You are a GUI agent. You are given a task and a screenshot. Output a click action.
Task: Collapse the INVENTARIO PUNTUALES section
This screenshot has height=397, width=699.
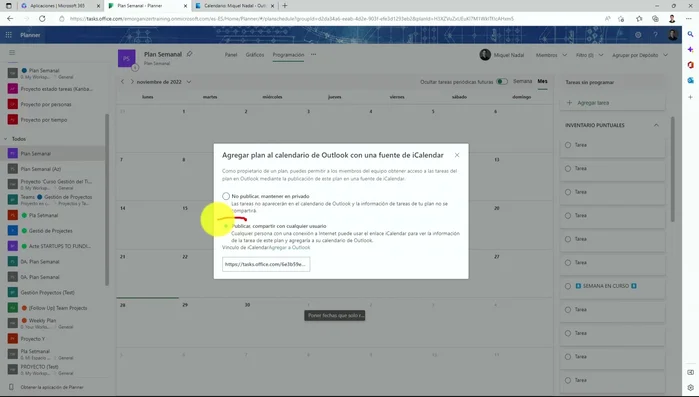[x=656, y=125]
